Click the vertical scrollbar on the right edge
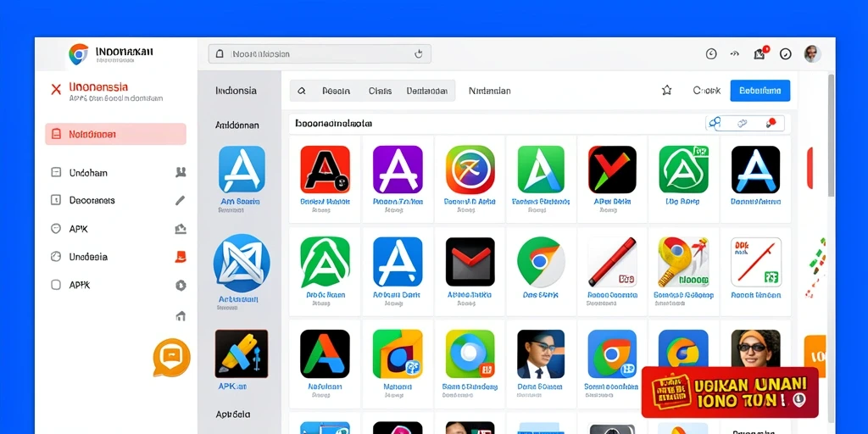 point(831,136)
